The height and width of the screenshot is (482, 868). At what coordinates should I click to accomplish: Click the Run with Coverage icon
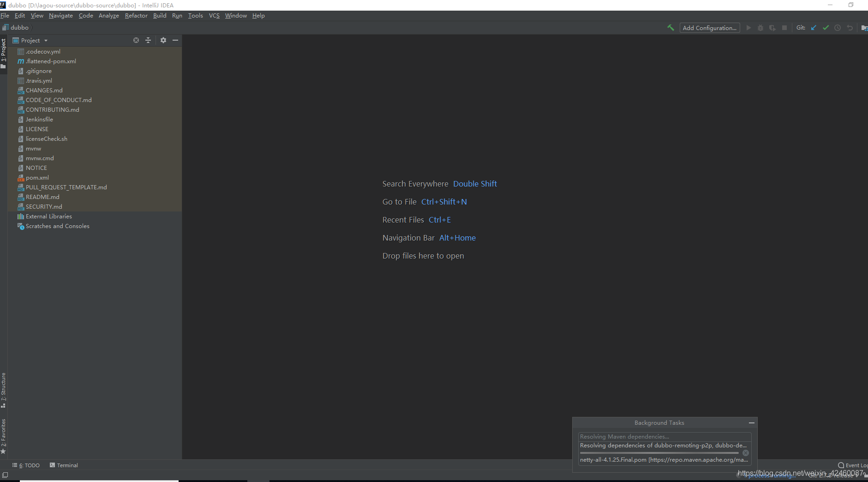coord(772,28)
